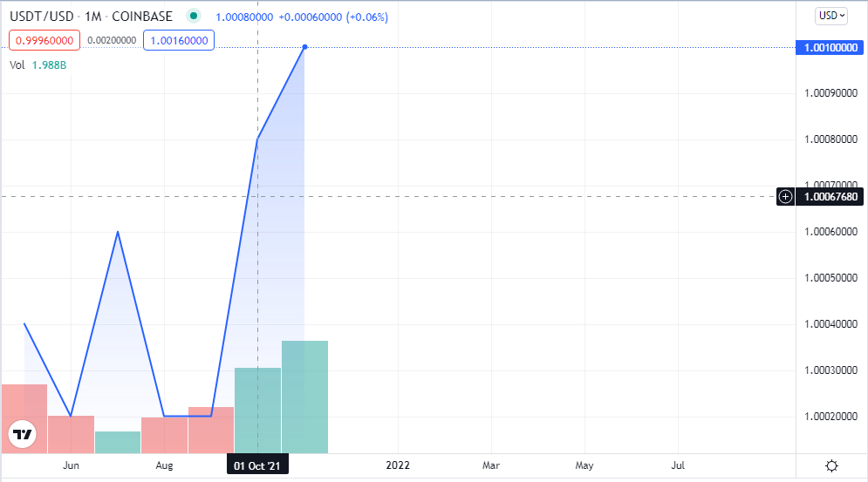The image size is (868, 482).
Task: Click the red sell price 0.99960000
Action: point(44,40)
